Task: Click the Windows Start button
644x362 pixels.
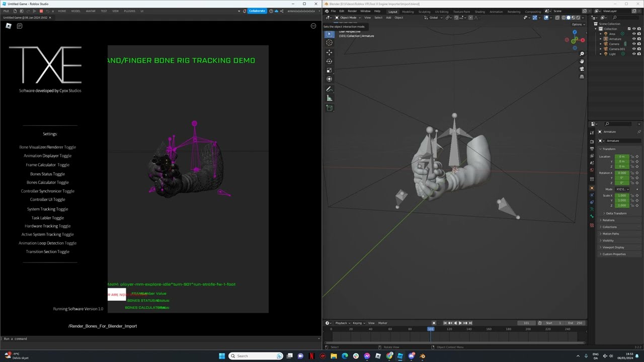Action: pyautogui.click(x=222, y=356)
